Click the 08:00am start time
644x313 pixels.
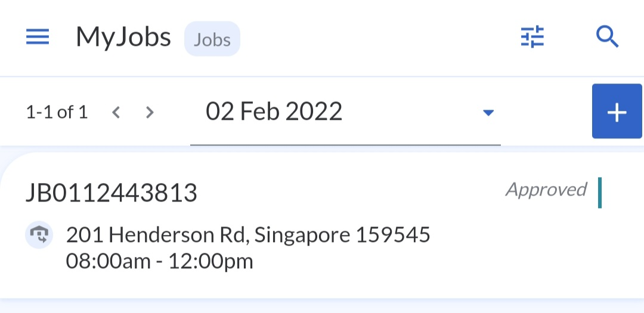109,261
